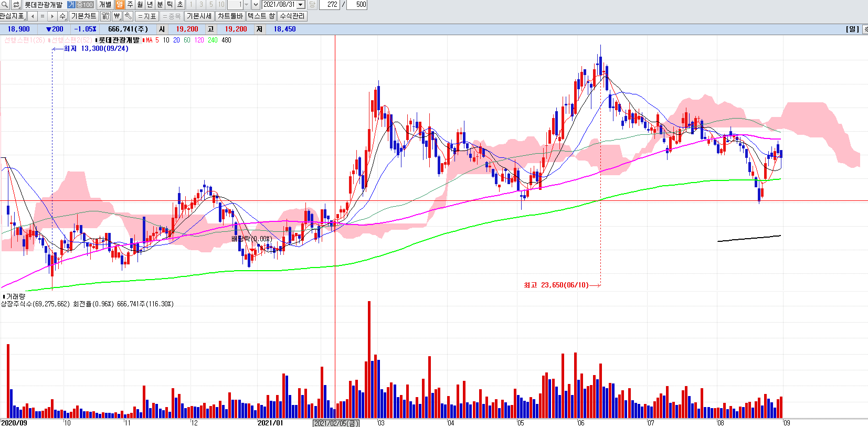Image resolution: width=868 pixels, height=427 pixels.
Task: Open the interval value dropdown arrow
Action: [246, 5]
